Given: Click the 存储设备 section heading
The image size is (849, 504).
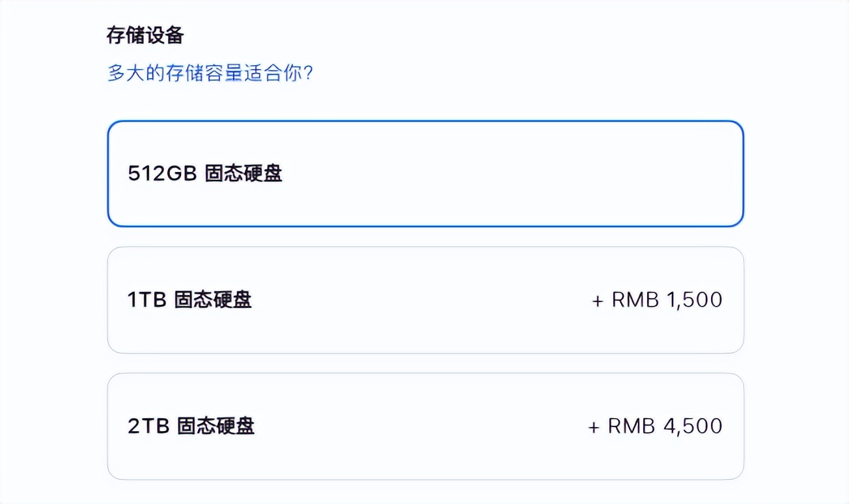Looking at the screenshot, I should click(x=145, y=35).
